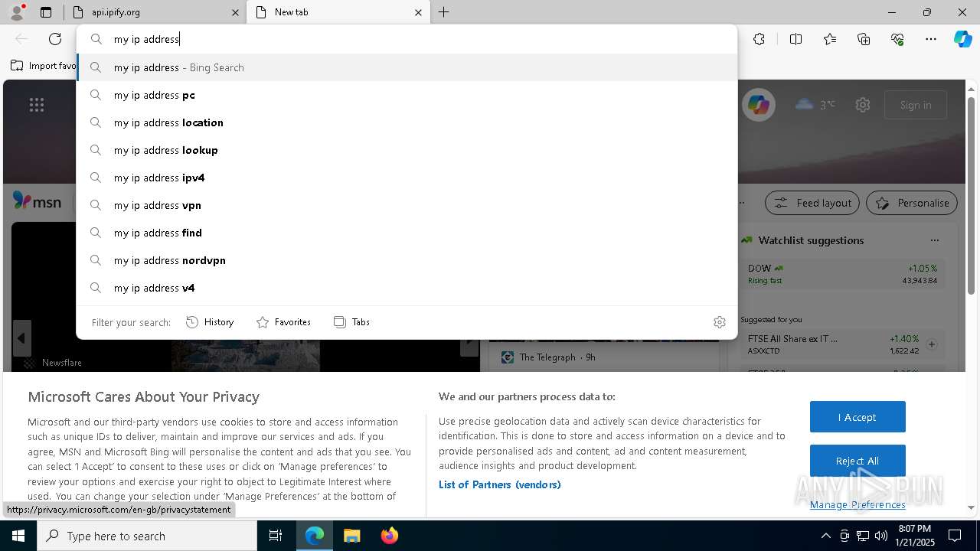Image resolution: width=980 pixels, height=551 pixels.
Task: Open a new tab with plus button
Action: click(x=444, y=12)
